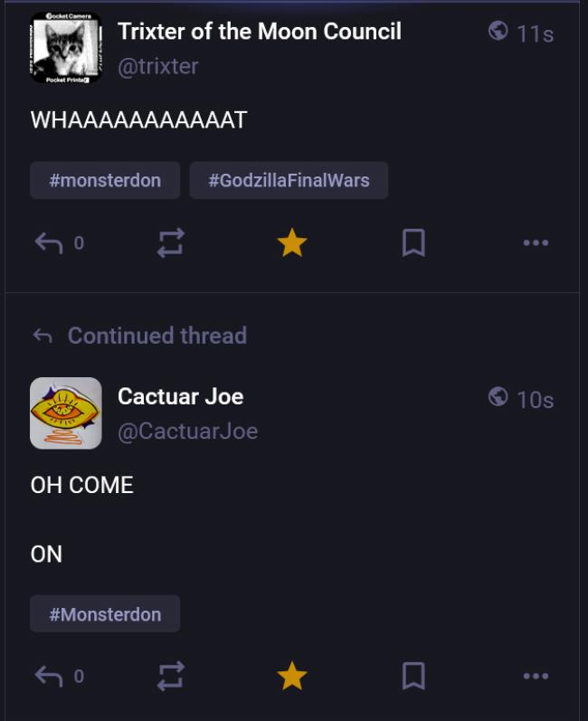The width and height of the screenshot is (588, 721).
Task: Toggle favorite star on Trixter's post
Action: click(291, 242)
